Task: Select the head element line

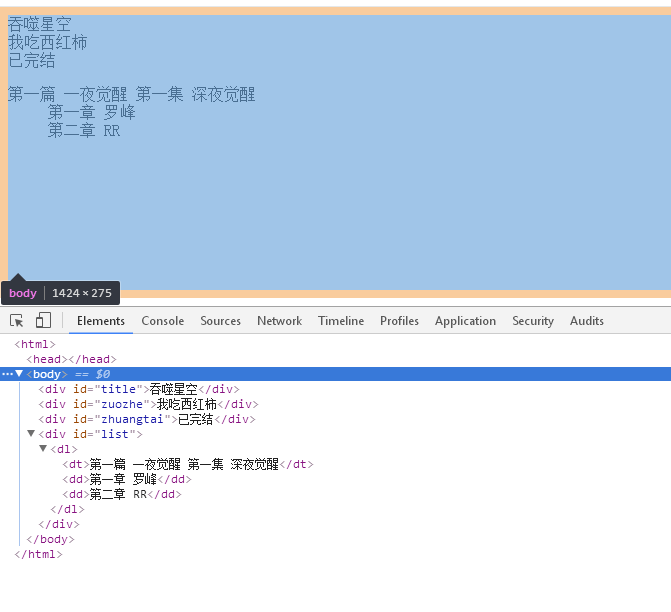Action: click(x=72, y=359)
